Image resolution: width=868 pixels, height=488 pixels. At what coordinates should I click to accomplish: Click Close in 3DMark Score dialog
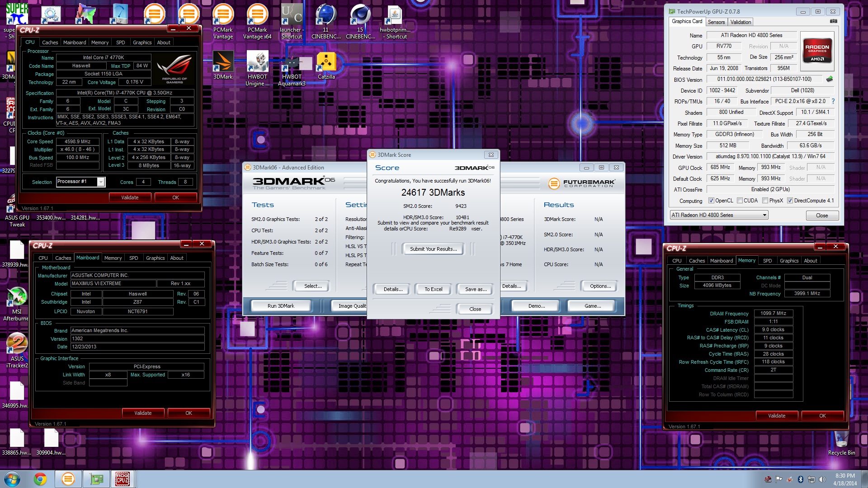click(475, 309)
